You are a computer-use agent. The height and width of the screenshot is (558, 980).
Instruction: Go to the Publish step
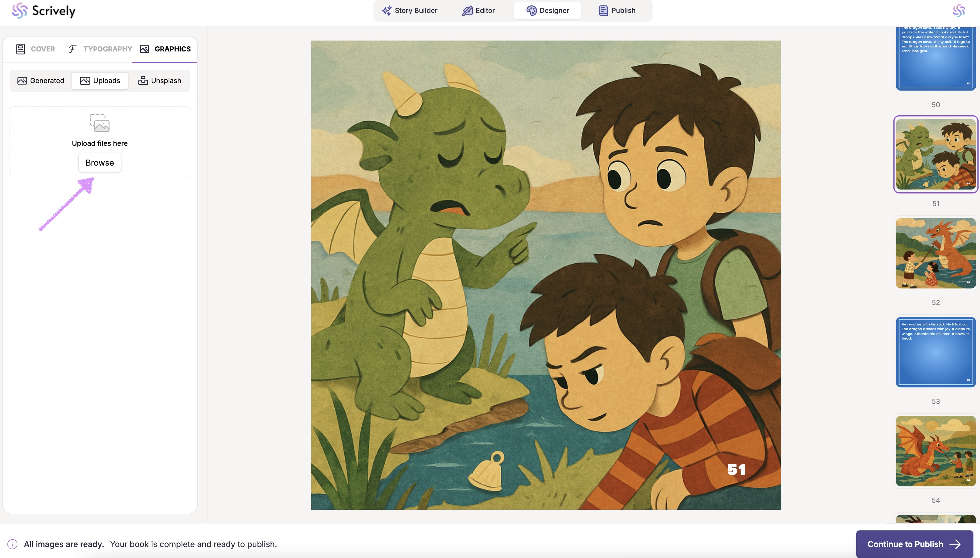click(617, 10)
